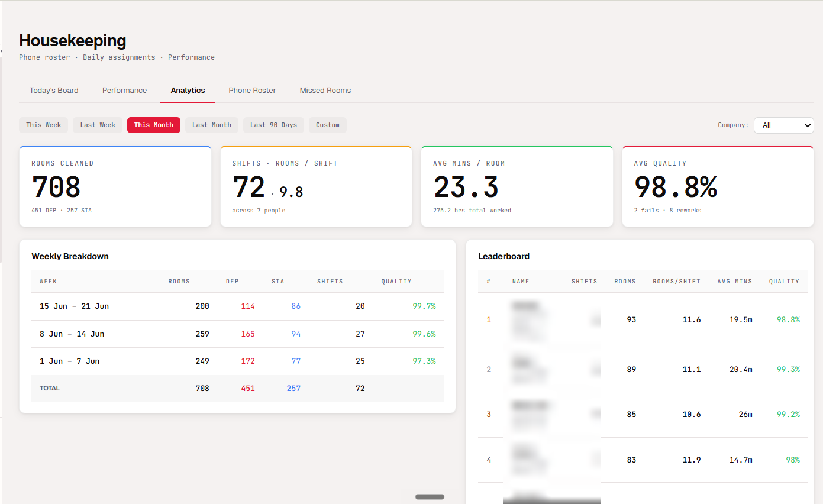Click Leaderboard rooms value 93
Image resolution: width=823 pixels, height=504 pixels.
click(631, 320)
